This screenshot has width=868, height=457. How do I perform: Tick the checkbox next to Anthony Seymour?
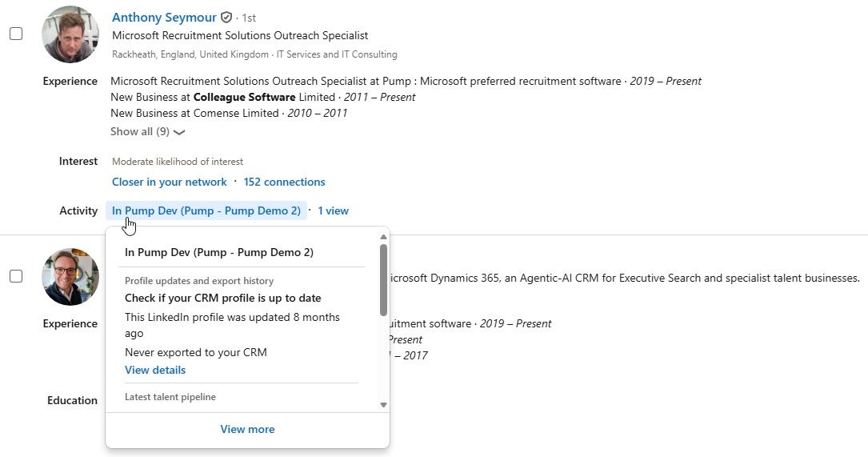click(16, 34)
